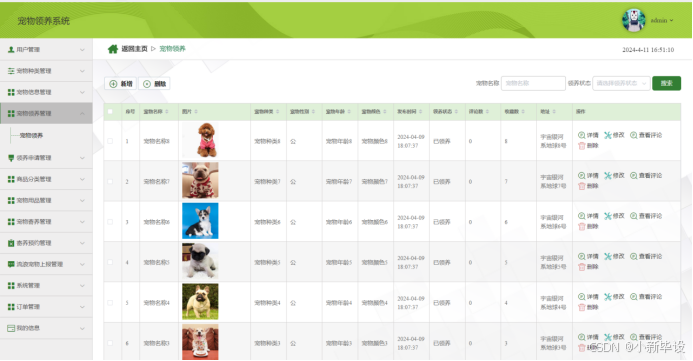The height and width of the screenshot is (361, 693).
Task: Open the 领养状态 select dropdown
Action: pyautogui.click(x=621, y=83)
